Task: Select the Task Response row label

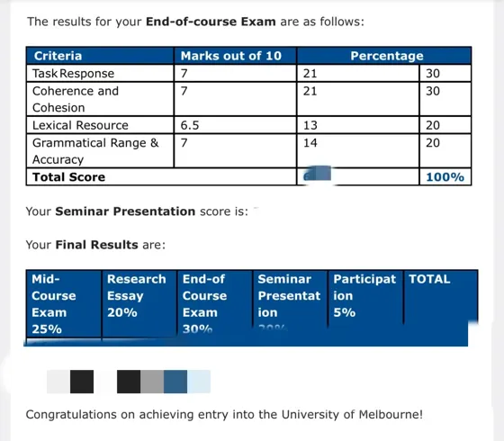Action: pyautogui.click(x=100, y=73)
